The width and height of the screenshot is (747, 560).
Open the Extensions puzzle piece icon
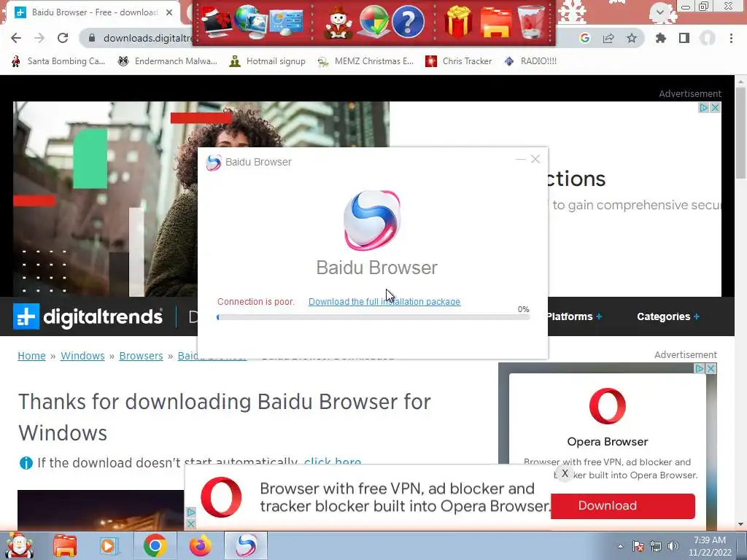point(660,38)
